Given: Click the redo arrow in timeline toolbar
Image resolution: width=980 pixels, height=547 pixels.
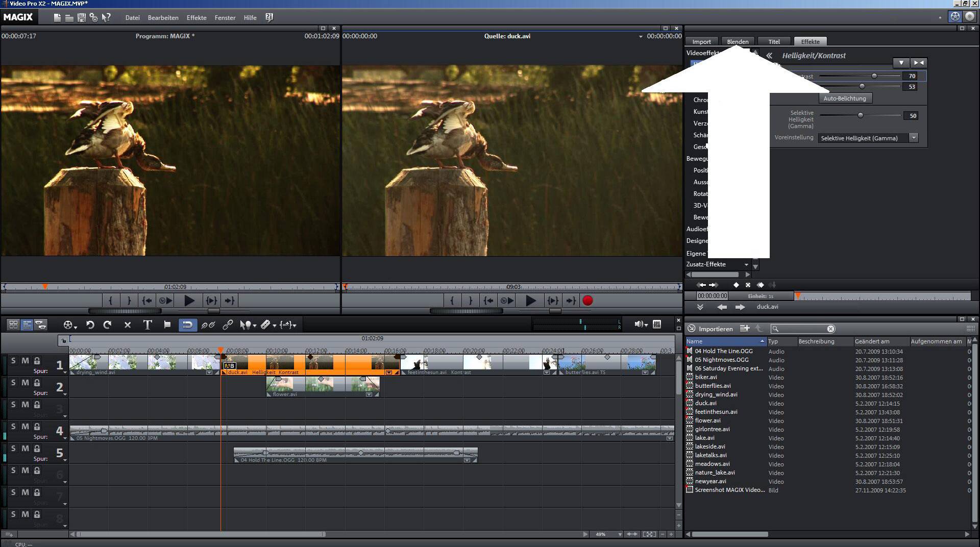Looking at the screenshot, I should [107, 325].
